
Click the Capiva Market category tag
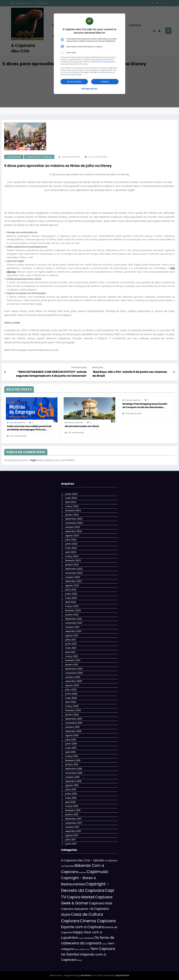14,157
